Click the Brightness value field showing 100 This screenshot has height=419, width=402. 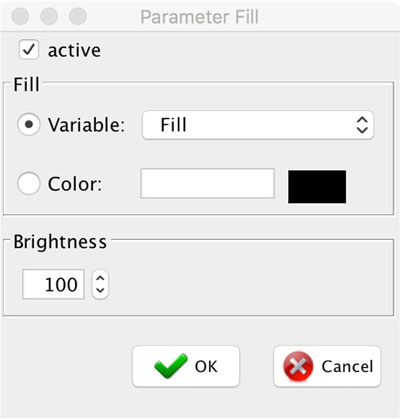53,284
